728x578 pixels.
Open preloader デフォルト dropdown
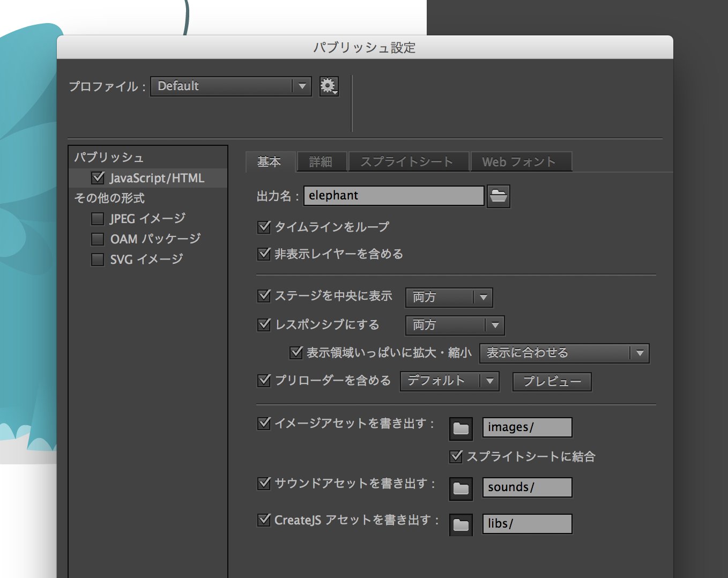pyautogui.click(x=450, y=381)
